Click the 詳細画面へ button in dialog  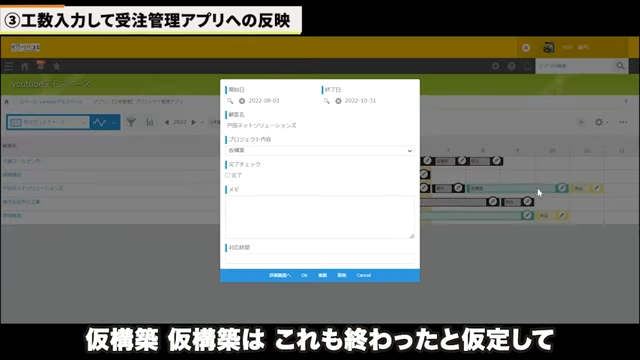coord(280,276)
